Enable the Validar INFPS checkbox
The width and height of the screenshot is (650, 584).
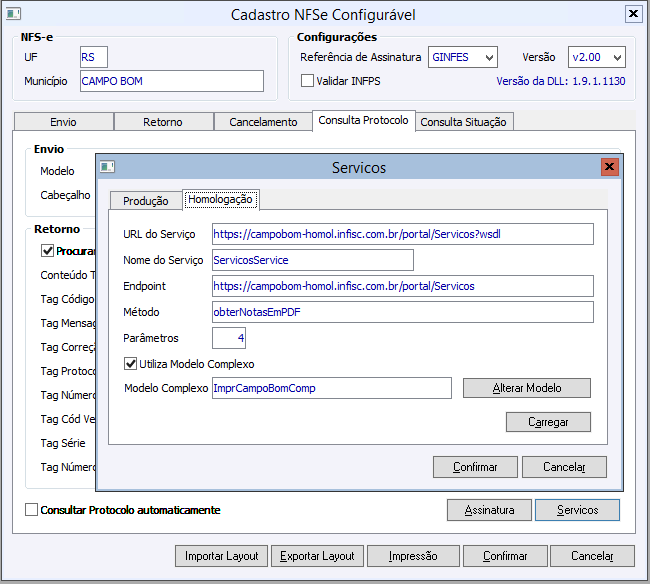[x=308, y=81]
